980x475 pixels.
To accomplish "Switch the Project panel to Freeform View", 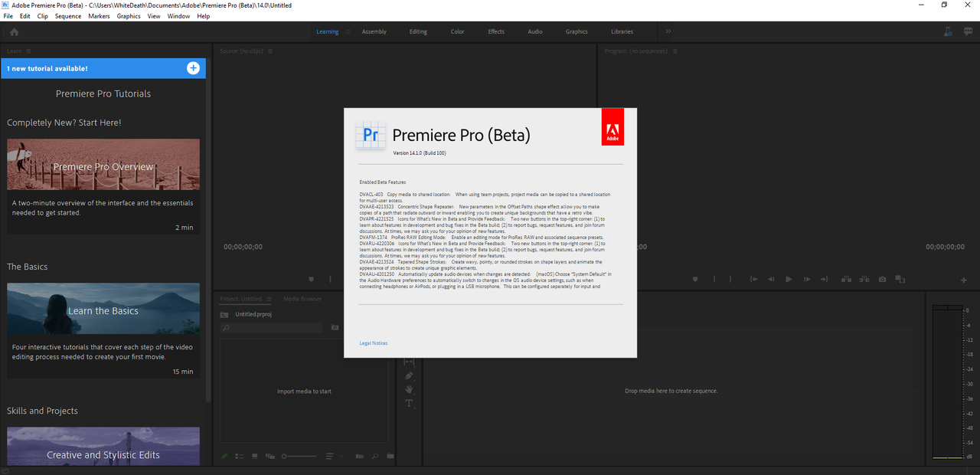I will coord(270,456).
